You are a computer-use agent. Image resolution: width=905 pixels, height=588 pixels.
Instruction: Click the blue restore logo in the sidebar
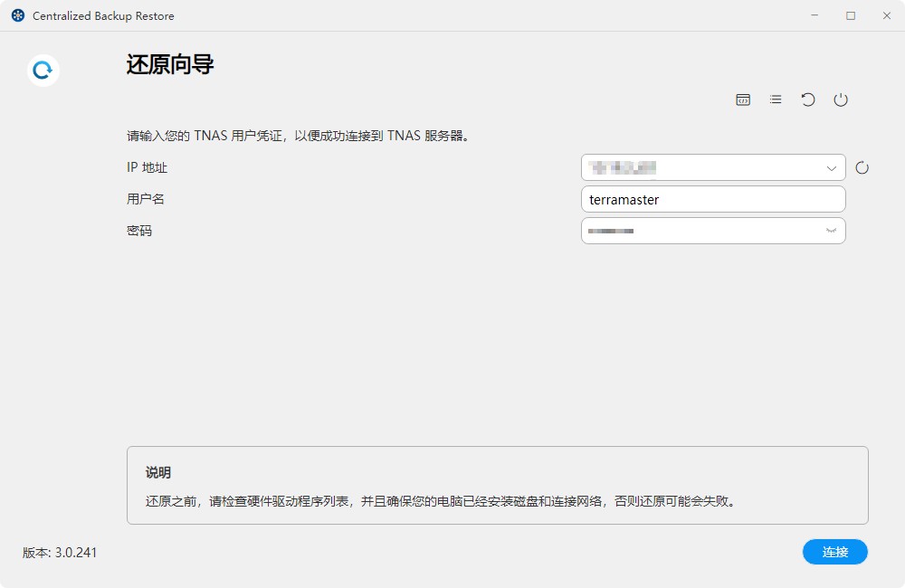[x=42, y=70]
